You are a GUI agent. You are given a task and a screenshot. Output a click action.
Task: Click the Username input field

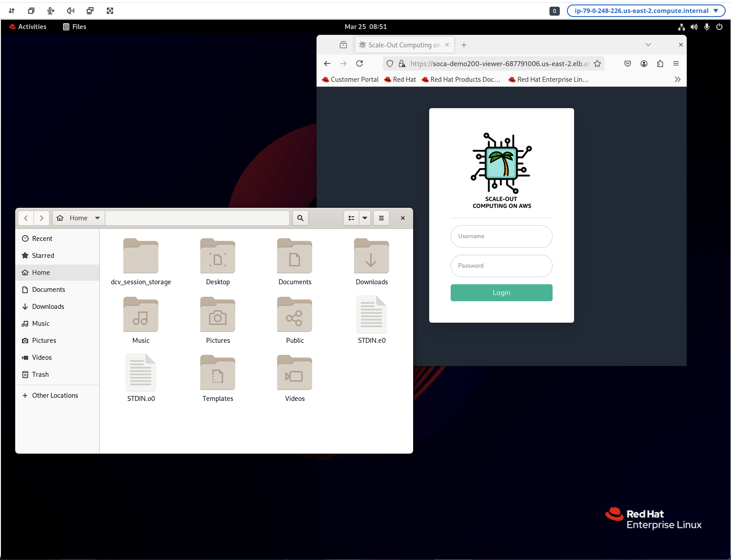(501, 236)
